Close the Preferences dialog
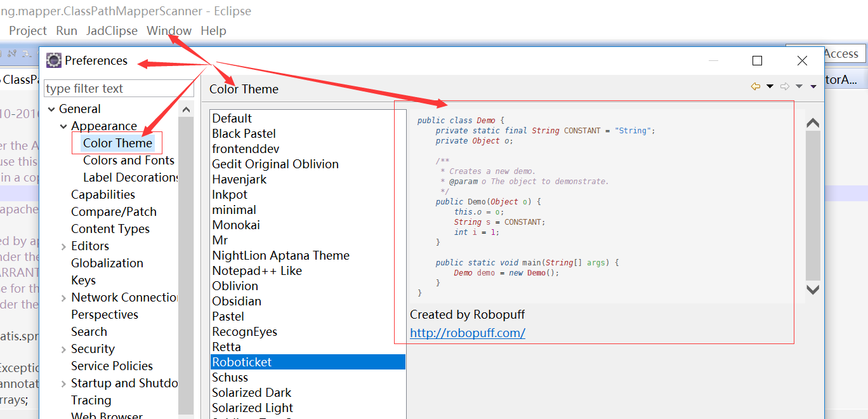Image resolution: width=868 pixels, height=419 pixels. pyautogui.click(x=802, y=61)
